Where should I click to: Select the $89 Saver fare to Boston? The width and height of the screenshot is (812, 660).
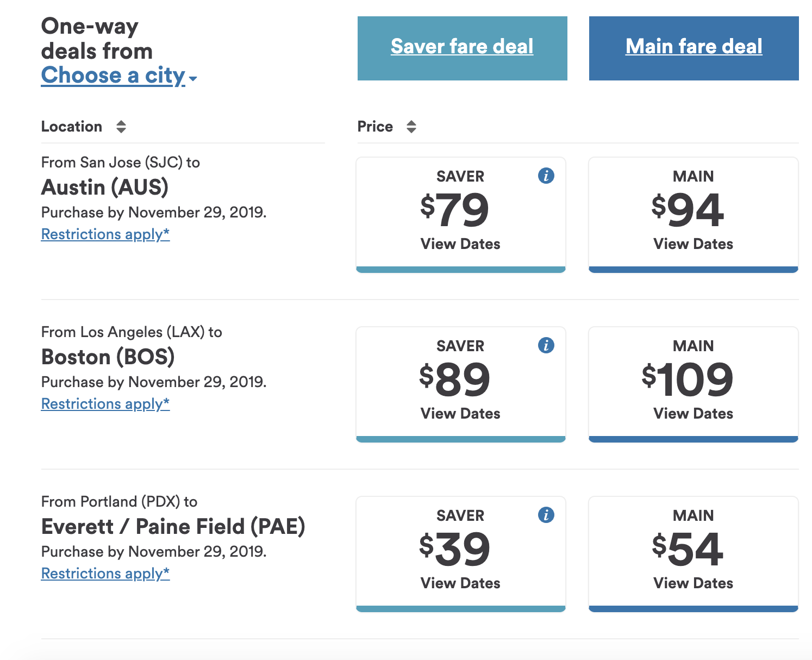461,384
